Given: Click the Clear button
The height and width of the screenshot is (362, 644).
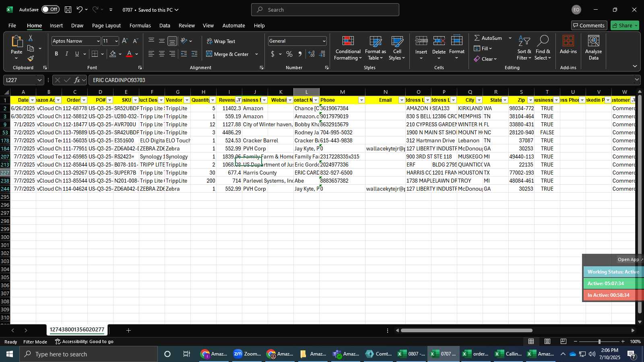Looking at the screenshot, I should tap(485, 59).
